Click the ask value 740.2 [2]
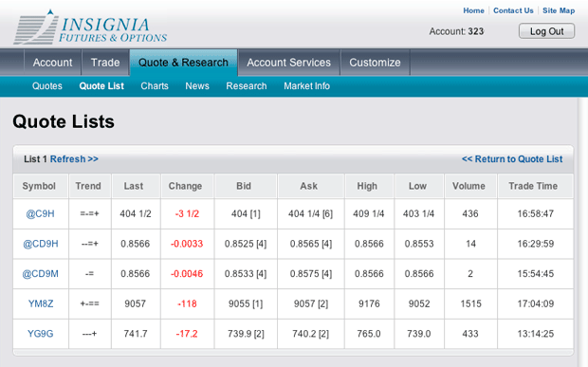Screen dimensions: 588x367 310,334
